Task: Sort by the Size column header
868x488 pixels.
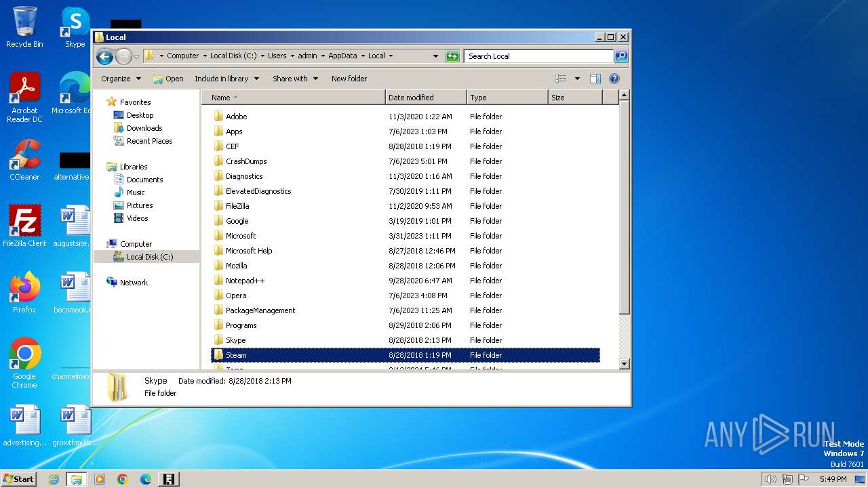Action: [x=575, y=98]
